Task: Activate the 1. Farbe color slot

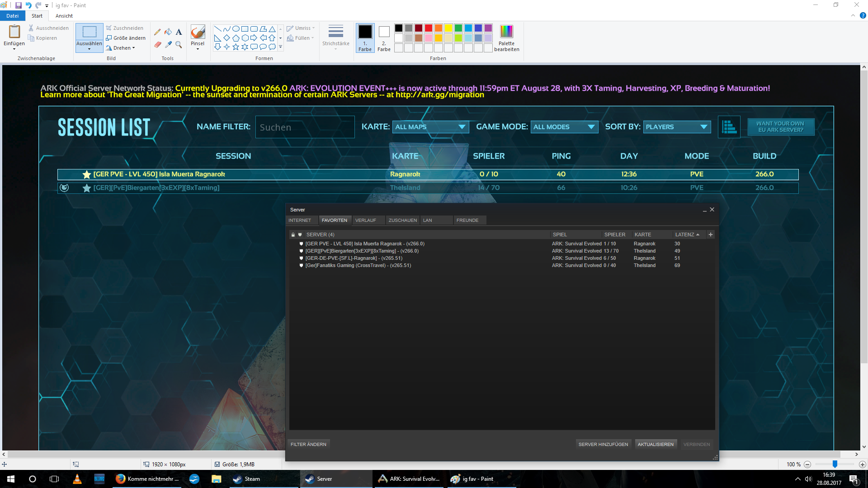Action: pos(365,38)
